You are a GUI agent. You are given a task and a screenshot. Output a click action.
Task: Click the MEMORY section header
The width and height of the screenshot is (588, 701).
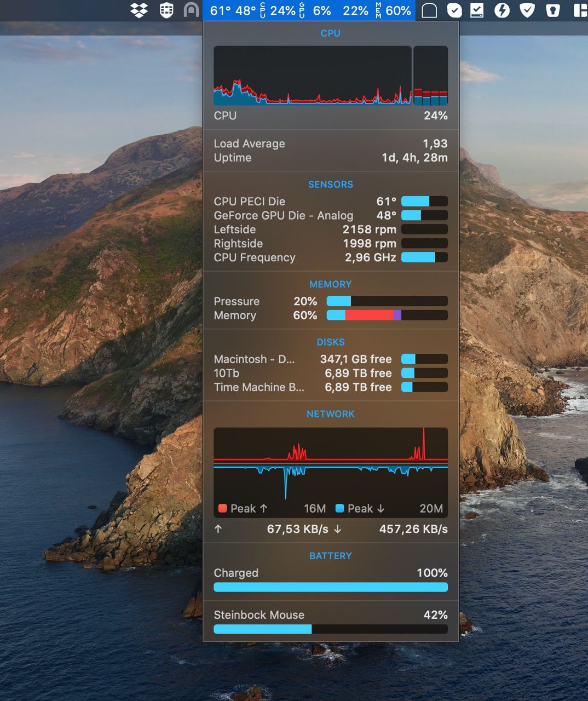(x=331, y=284)
